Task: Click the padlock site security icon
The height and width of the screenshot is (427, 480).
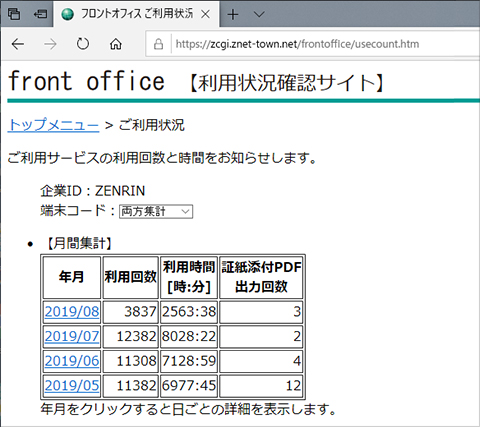Action: click(x=158, y=44)
